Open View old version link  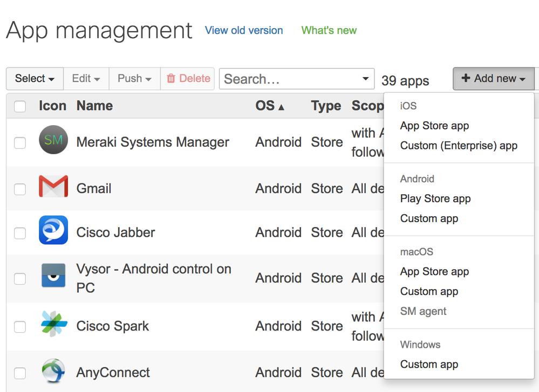tap(244, 30)
